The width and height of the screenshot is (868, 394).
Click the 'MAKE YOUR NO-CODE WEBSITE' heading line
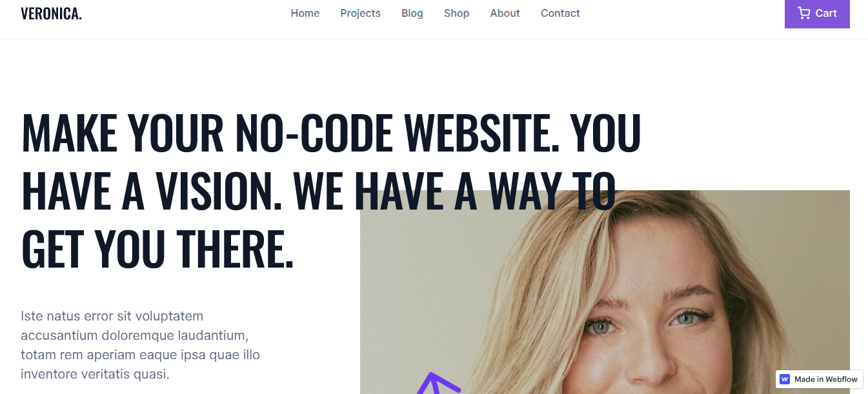tap(290, 133)
